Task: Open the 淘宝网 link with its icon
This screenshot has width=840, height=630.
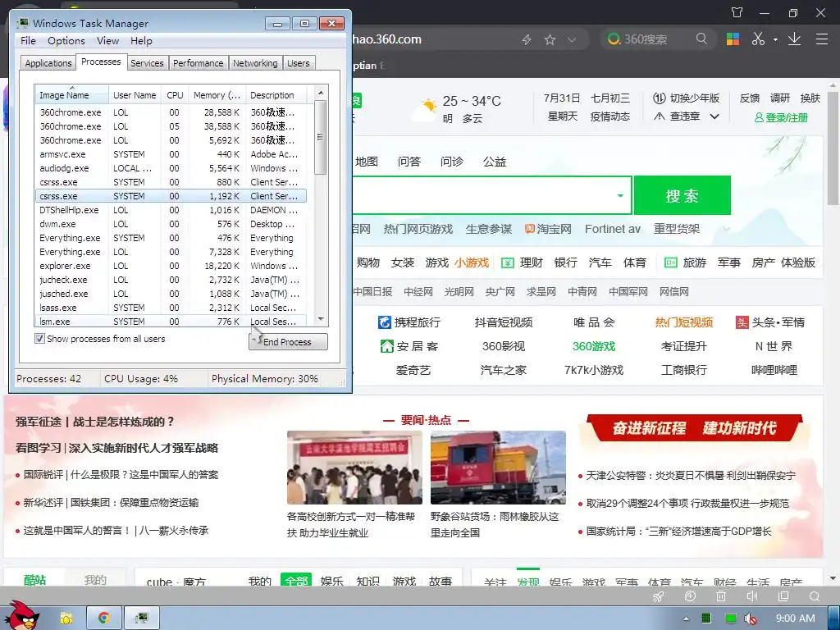Action: coord(548,230)
